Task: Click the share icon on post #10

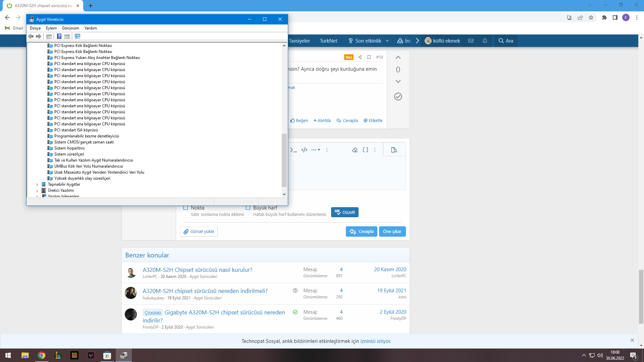Action: click(x=360, y=57)
